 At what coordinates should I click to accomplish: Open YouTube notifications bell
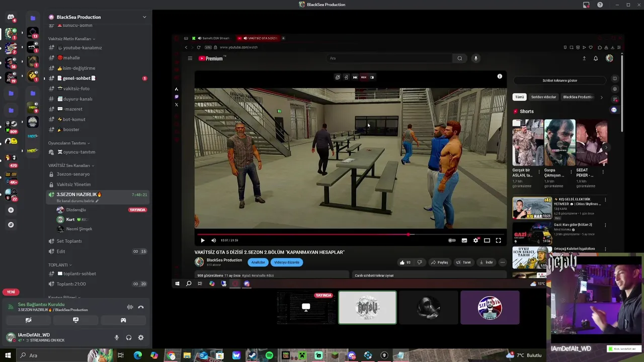(596, 58)
